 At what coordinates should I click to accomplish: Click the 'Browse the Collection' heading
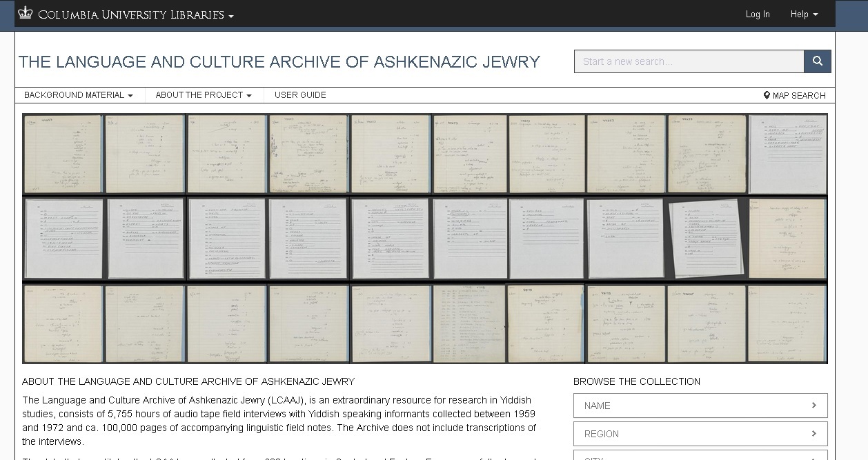[637, 381]
